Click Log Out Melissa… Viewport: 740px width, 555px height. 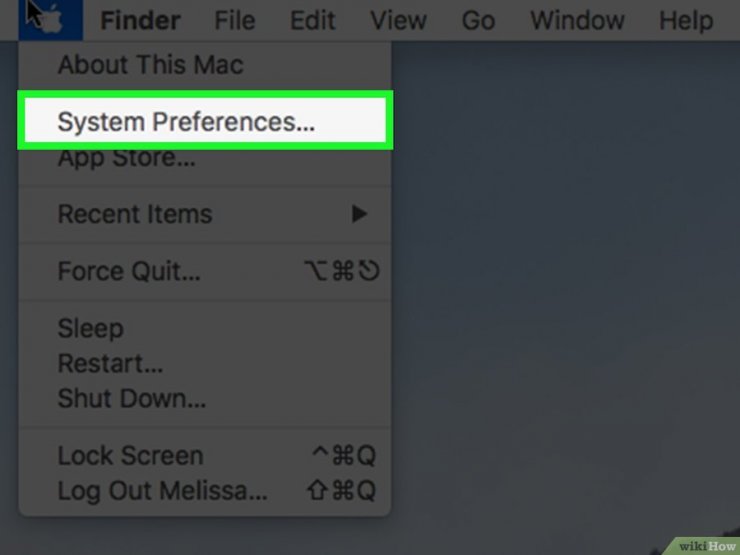[205, 491]
